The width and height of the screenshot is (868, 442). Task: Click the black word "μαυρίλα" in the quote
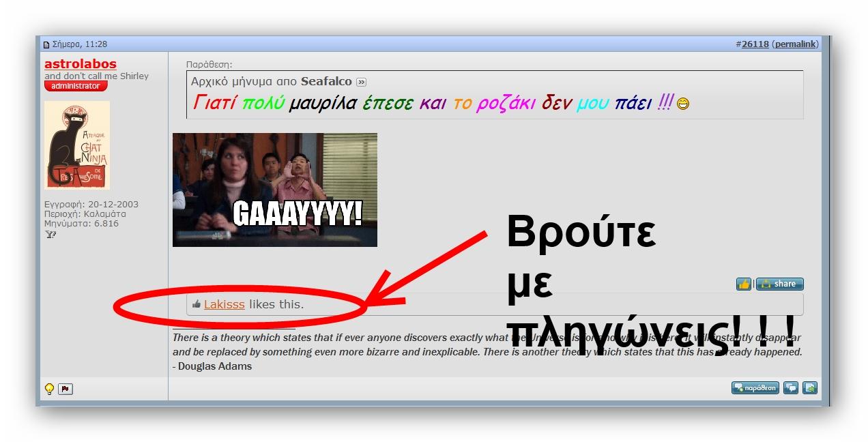click(x=323, y=104)
